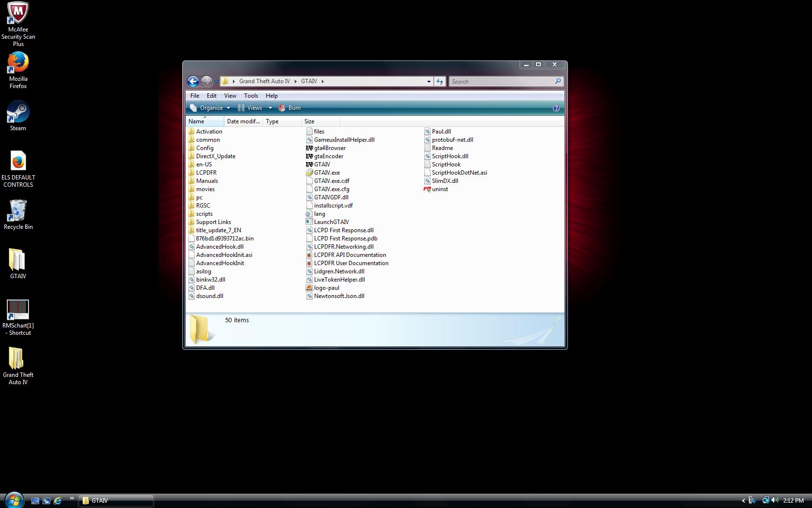Select the scripts folder

[201, 214]
